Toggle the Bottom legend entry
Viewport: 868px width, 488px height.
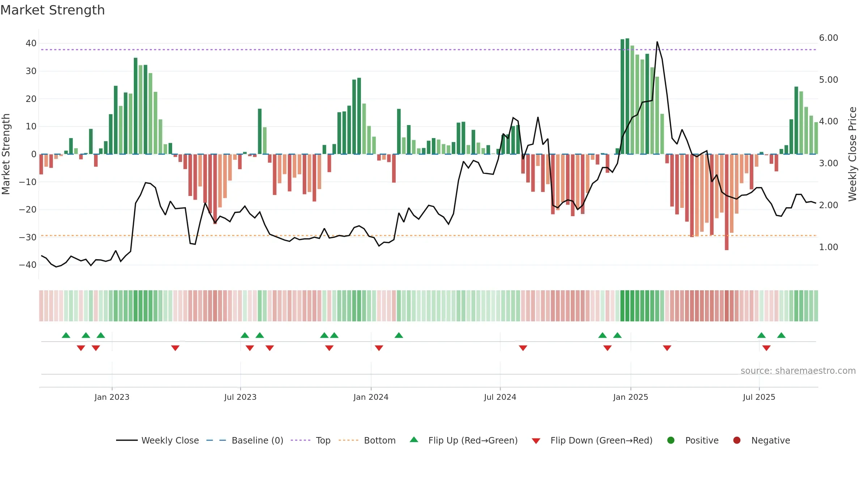coord(367,440)
